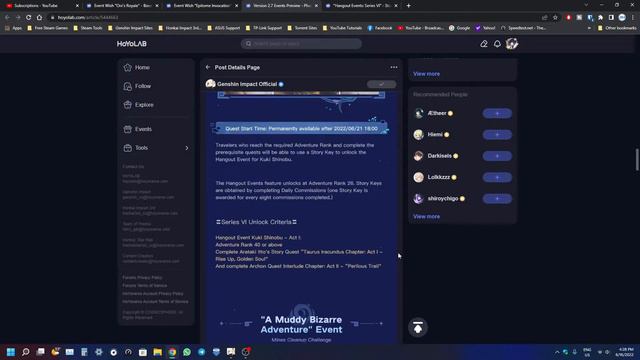This screenshot has width=640, height=360.
Task: Click the write post pencil icon
Action: pos(484,44)
